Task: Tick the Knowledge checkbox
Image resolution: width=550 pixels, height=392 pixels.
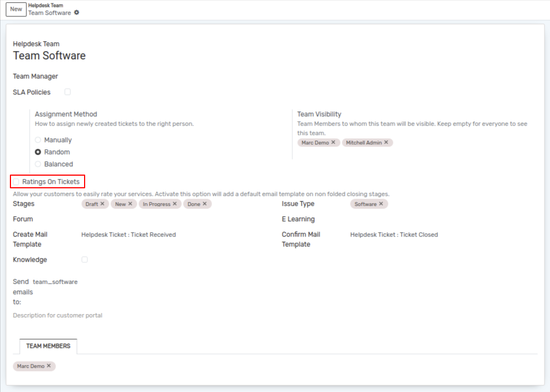Action: point(84,260)
